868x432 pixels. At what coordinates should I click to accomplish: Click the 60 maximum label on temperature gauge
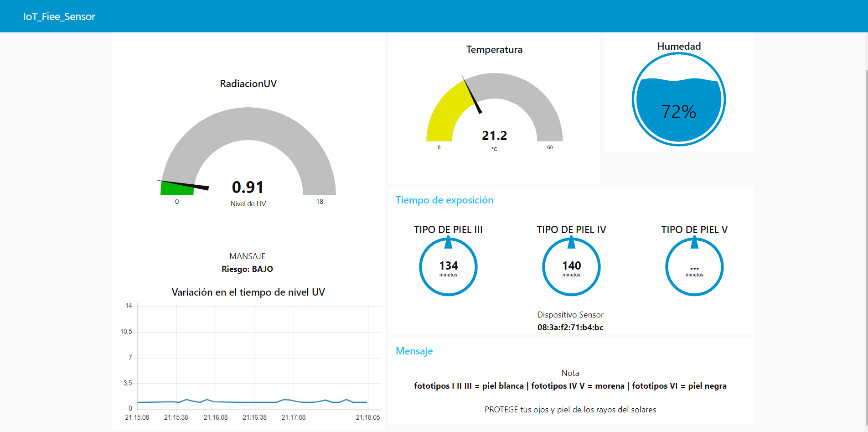coord(550,147)
